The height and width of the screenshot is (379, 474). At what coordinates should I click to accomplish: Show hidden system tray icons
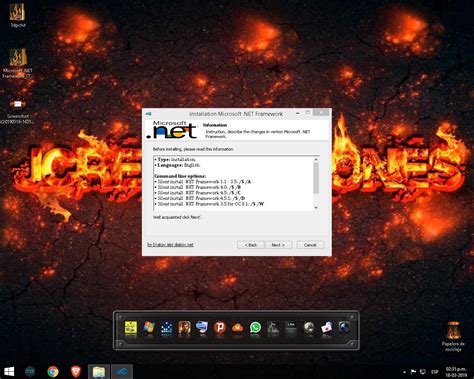pos(404,372)
